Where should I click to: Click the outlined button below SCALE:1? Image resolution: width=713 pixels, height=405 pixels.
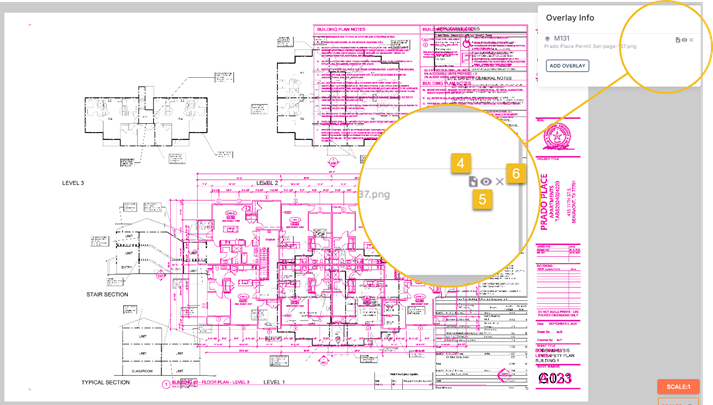click(677, 401)
